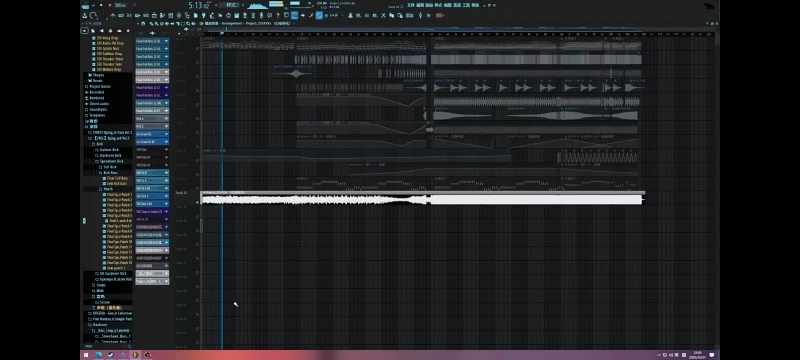
Task: Select the Zoom tool in playlist toolbar
Action: pos(188,23)
